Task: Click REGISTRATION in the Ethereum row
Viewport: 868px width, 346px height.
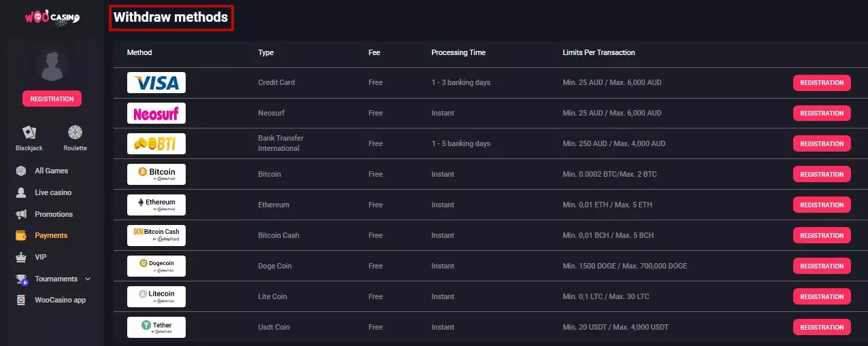Action: tap(822, 205)
